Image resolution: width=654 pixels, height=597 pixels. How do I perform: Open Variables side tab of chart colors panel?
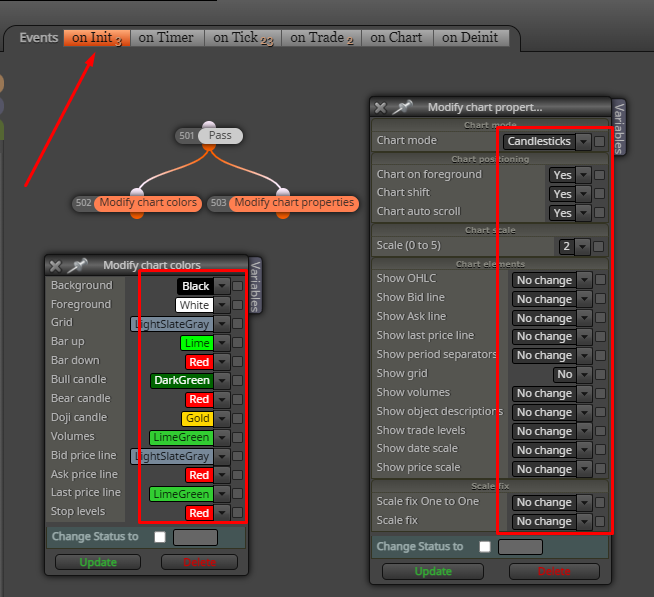coord(255,286)
